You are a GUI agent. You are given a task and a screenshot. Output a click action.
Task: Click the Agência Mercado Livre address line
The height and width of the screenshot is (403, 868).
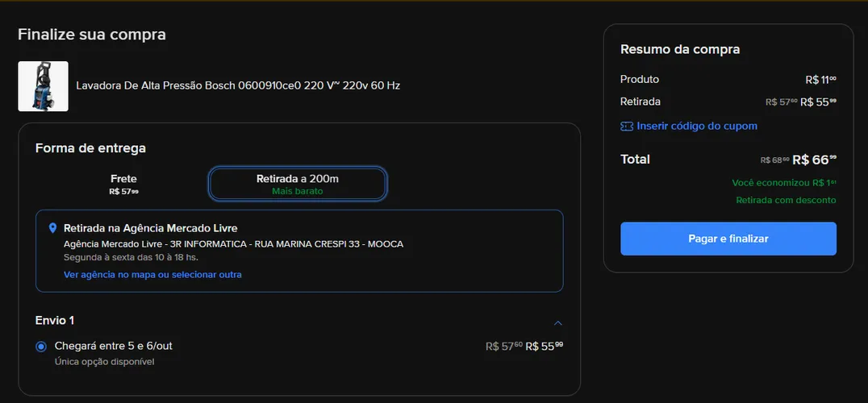click(x=234, y=243)
